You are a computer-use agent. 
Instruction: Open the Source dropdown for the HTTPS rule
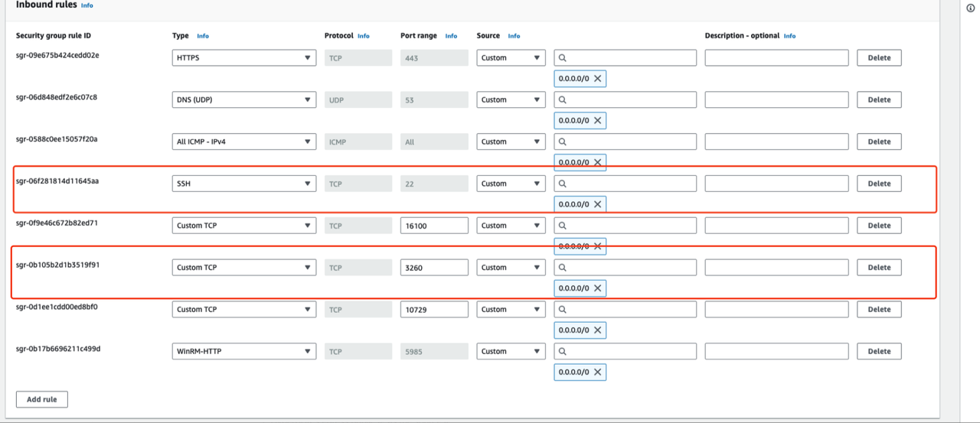point(511,57)
